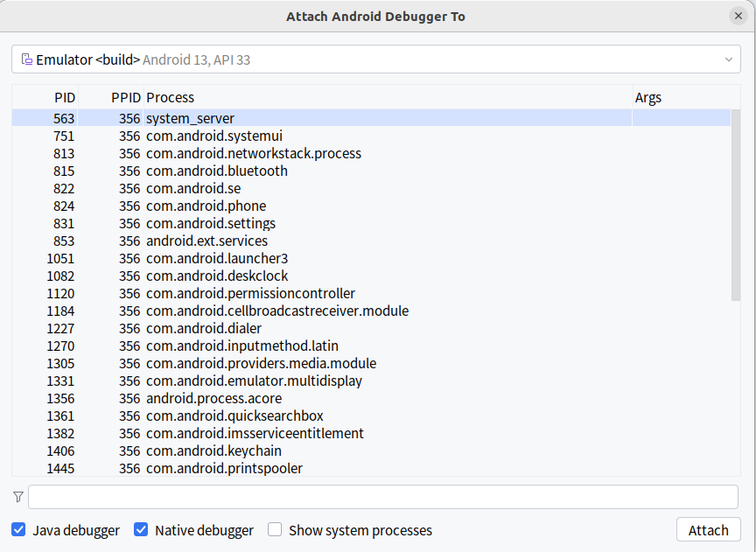Focus the process filter text field
Image resolution: width=756 pixels, height=552 pixels.
click(x=383, y=497)
